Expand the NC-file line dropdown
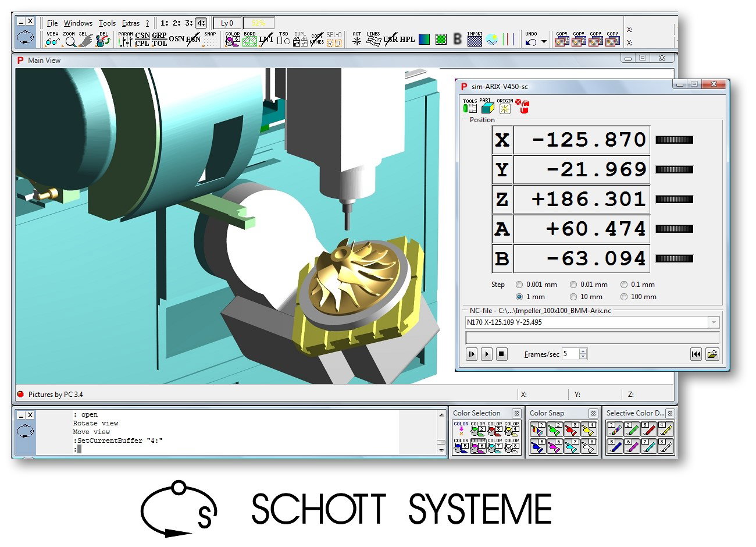Screen dimensions: 756x547 click(x=714, y=322)
